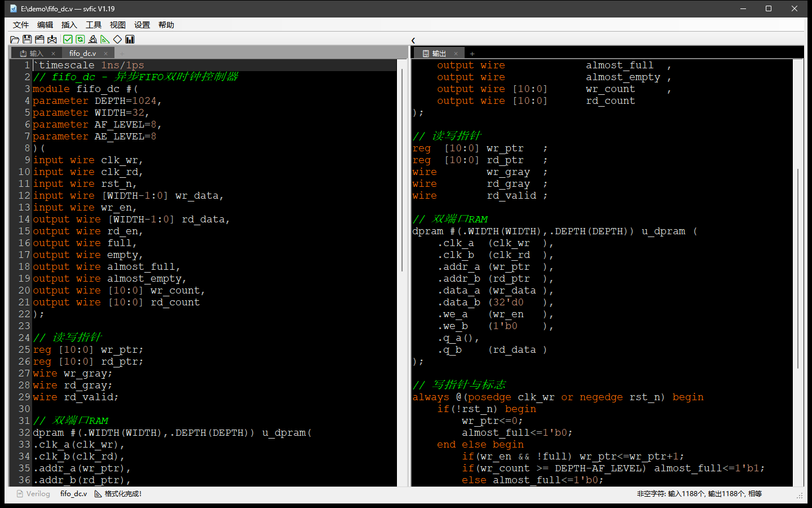This screenshot has height=508, width=812.
Task: Open the 插入 menu
Action: 69,25
